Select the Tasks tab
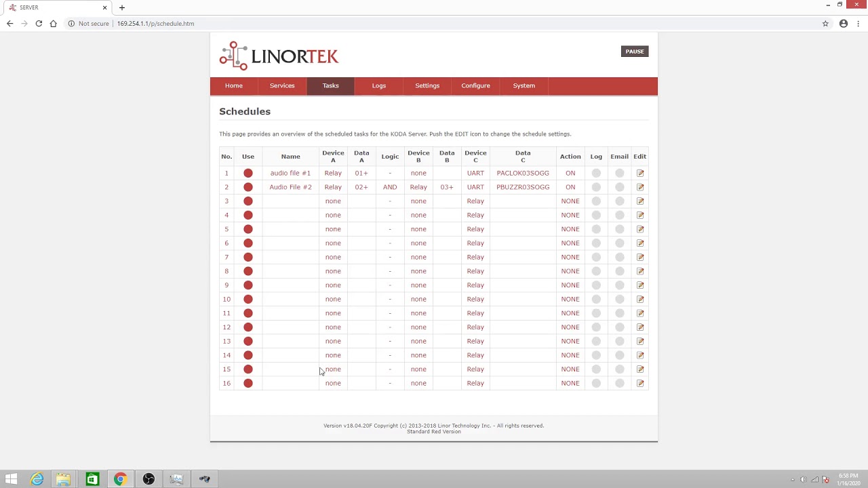This screenshot has width=868, height=488. point(330,86)
